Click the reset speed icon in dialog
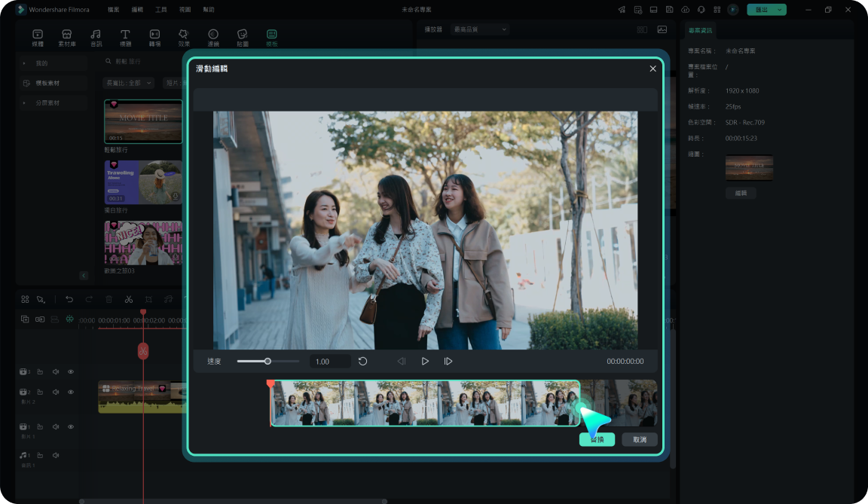This screenshot has width=868, height=504. pyautogui.click(x=362, y=362)
